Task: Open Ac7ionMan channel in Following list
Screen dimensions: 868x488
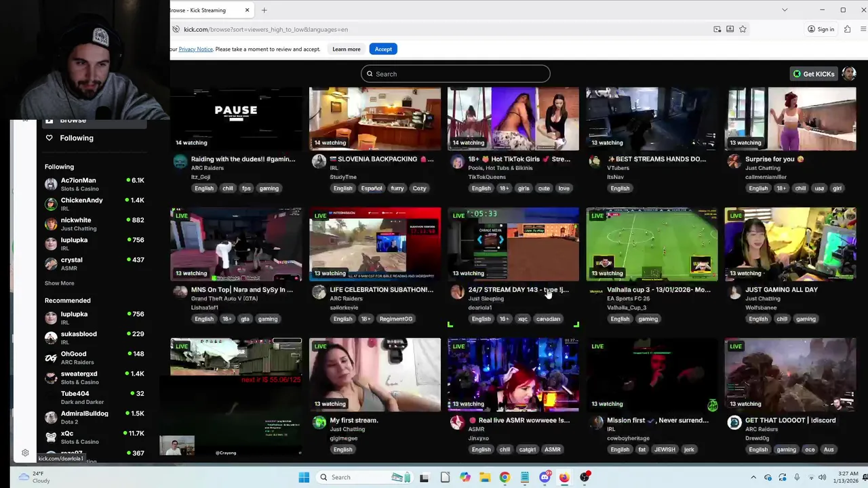Action: pos(94,184)
